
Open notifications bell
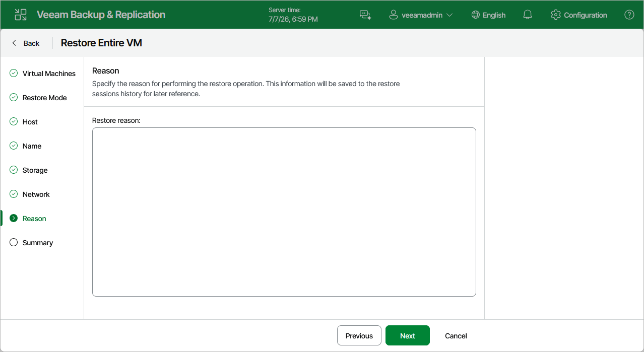[x=528, y=15]
